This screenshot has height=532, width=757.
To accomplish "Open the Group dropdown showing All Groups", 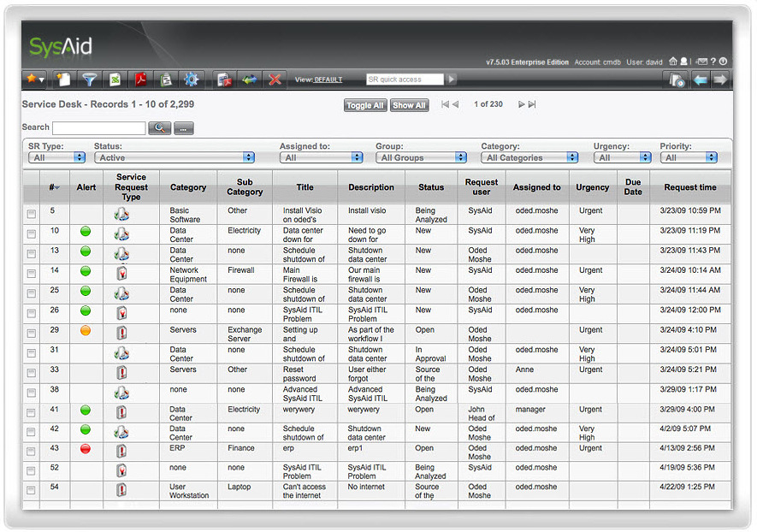I will point(421,157).
